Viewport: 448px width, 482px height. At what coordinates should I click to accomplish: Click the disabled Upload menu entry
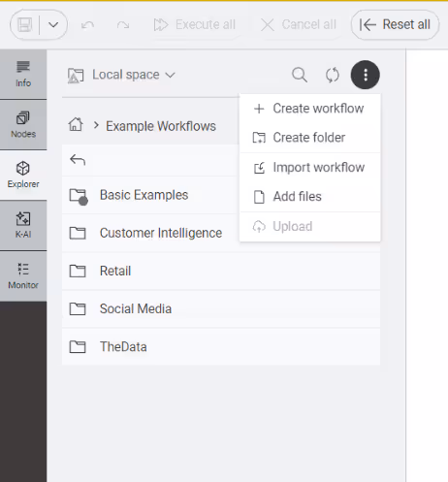[x=310, y=227]
